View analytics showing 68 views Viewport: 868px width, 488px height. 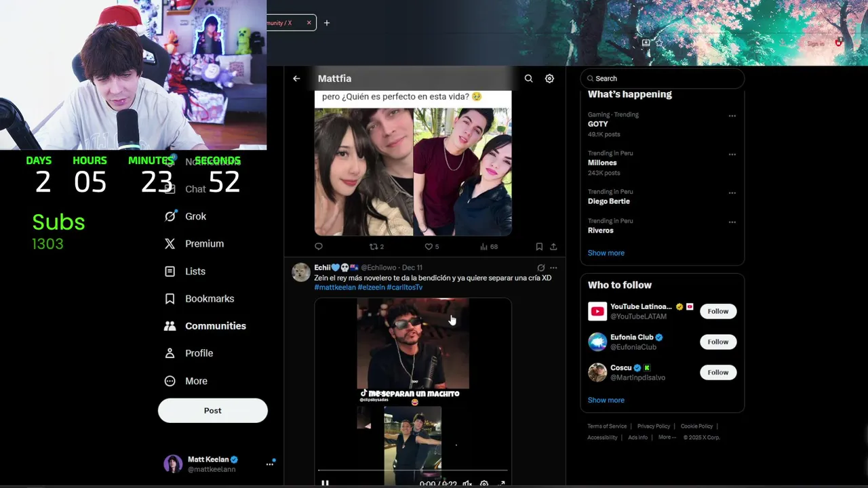coord(489,247)
